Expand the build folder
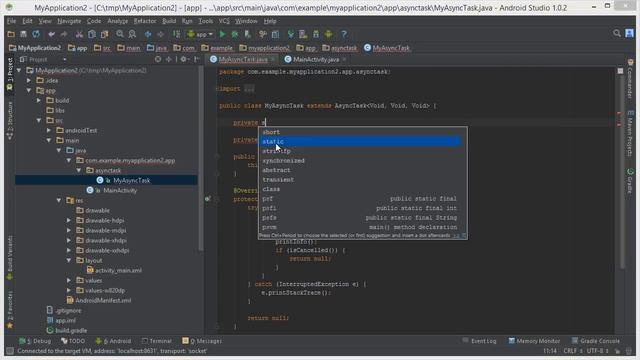The height and width of the screenshot is (360, 640). (x=39, y=100)
